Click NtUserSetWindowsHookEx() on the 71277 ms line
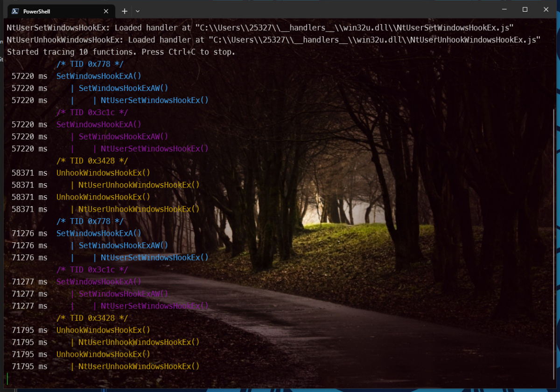 [x=154, y=306]
